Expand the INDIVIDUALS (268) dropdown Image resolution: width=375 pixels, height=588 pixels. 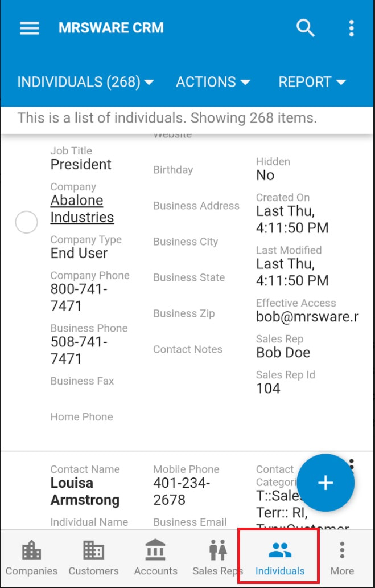click(x=86, y=81)
